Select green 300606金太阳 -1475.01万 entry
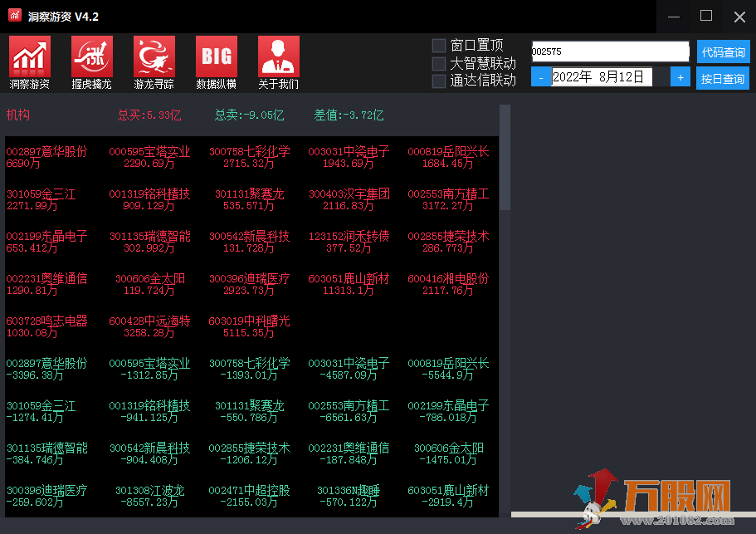The width and height of the screenshot is (756, 534). 448,454
